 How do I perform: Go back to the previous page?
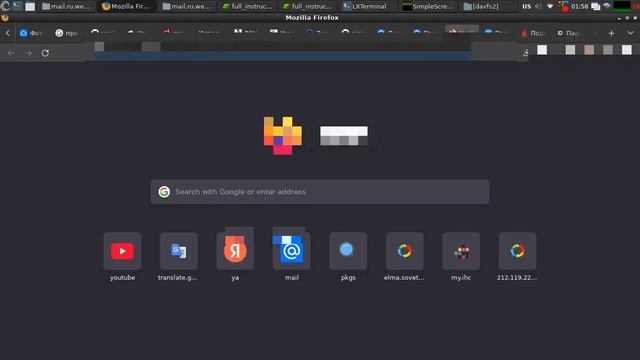click(x=11, y=53)
